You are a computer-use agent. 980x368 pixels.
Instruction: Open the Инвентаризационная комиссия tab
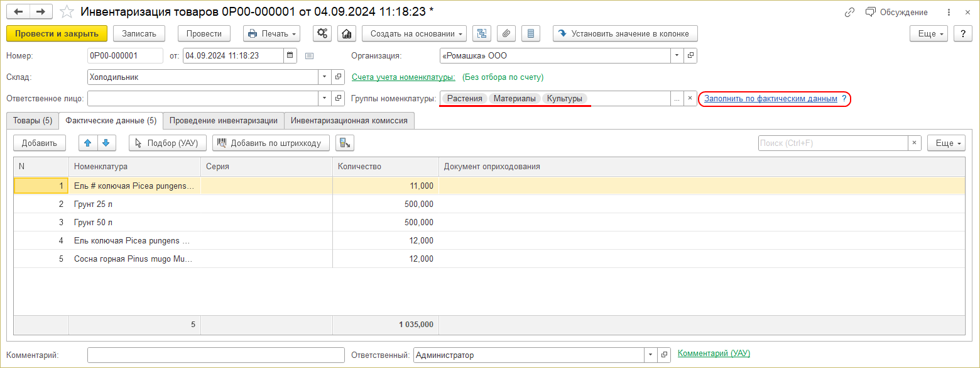coord(349,120)
